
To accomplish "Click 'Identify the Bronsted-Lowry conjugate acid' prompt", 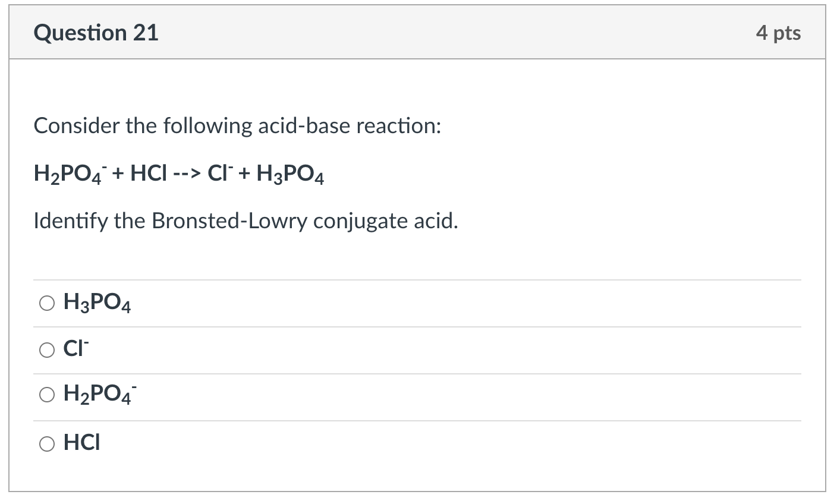I will coord(246,221).
